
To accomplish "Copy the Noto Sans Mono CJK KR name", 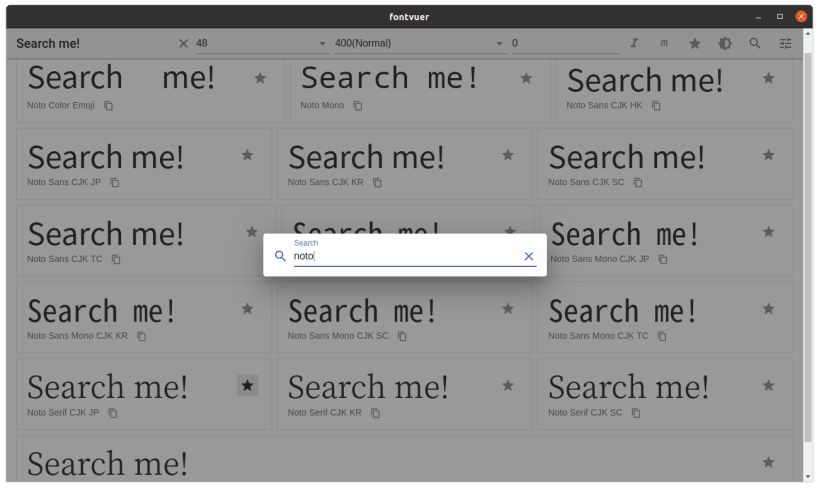I will pyautogui.click(x=142, y=336).
